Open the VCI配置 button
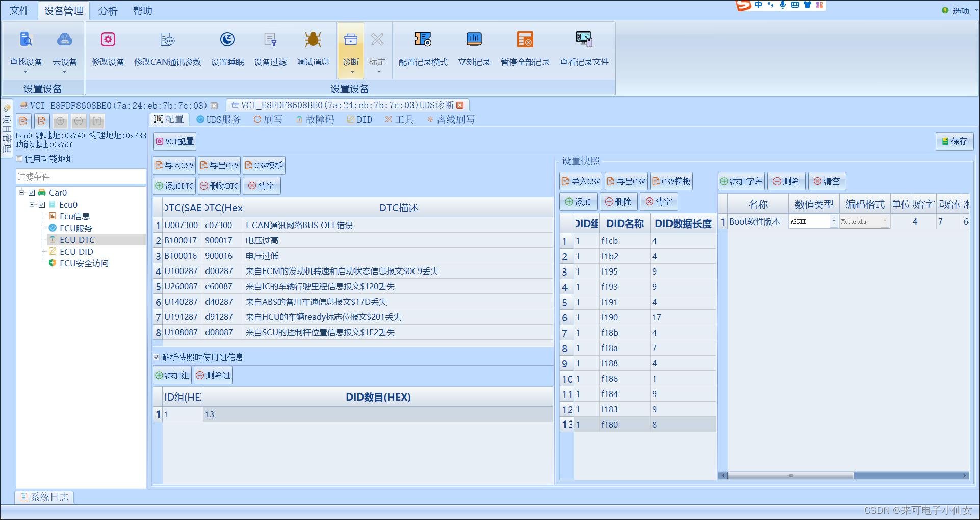This screenshot has height=520, width=980. [175, 141]
